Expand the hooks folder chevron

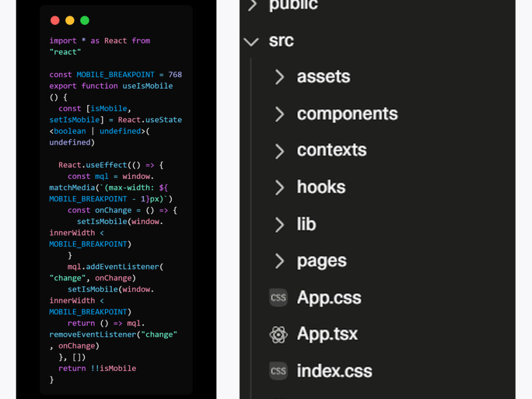point(279,188)
